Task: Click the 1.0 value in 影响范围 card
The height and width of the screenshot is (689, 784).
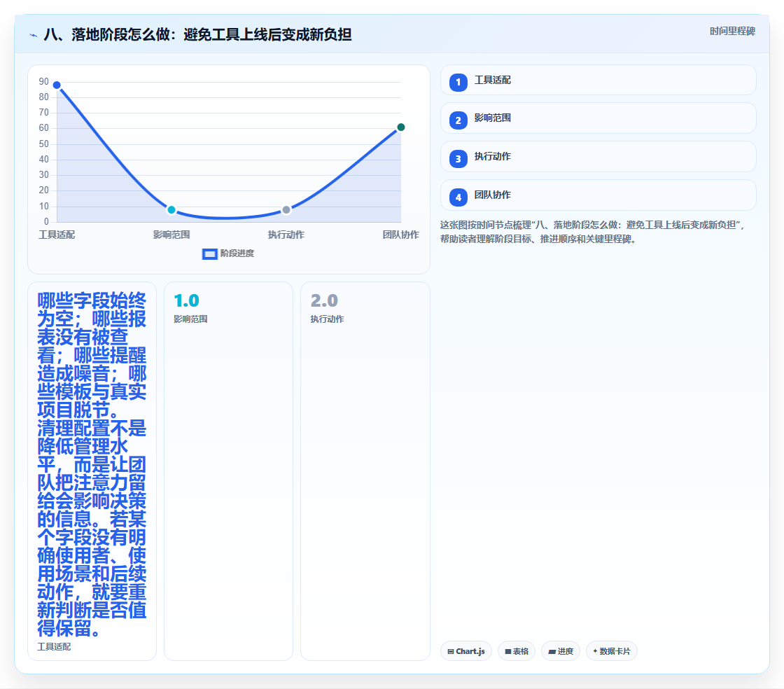Action: [186, 300]
